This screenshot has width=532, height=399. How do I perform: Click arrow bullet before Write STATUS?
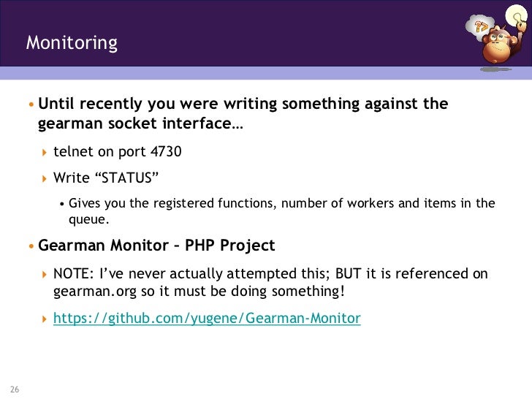pos(45,178)
